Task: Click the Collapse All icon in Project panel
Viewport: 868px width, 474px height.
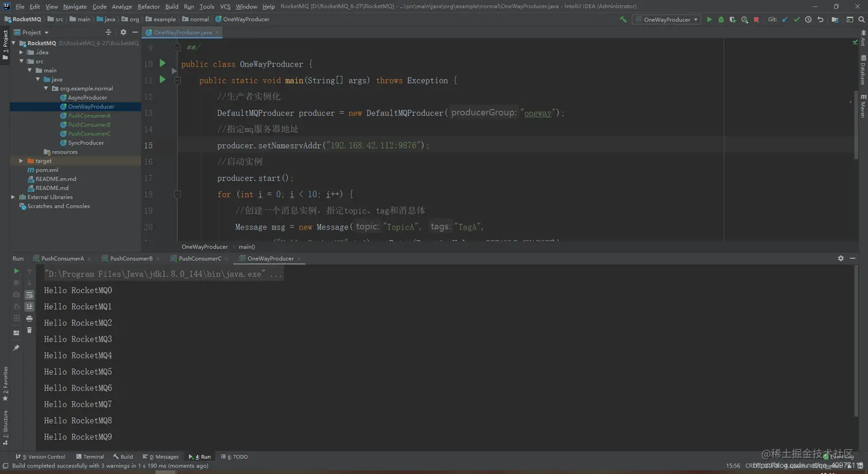Action: coord(108,32)
